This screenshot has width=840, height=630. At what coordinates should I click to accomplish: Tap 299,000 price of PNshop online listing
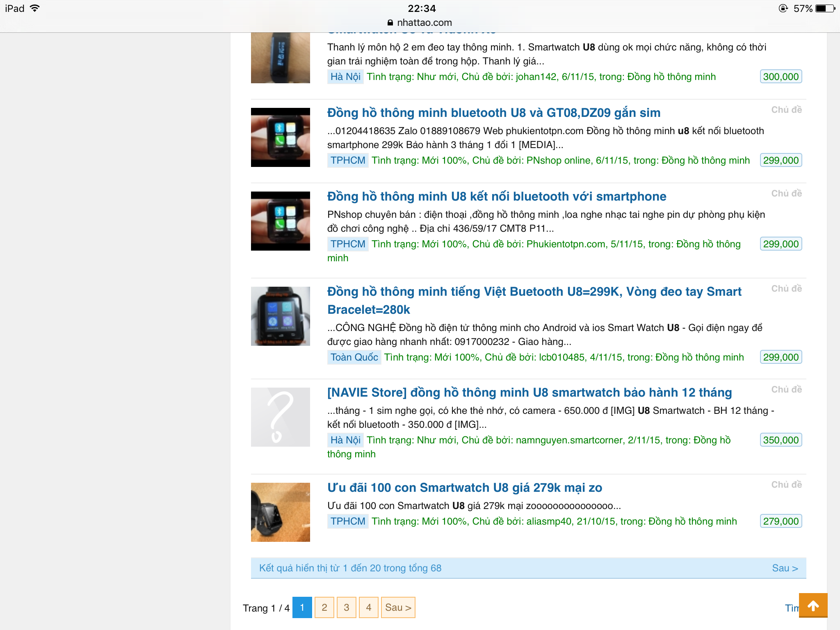[781, 160]
